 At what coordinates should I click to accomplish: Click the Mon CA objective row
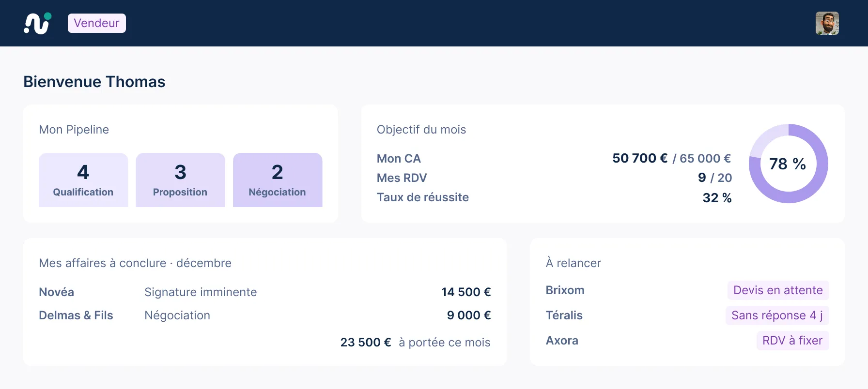click(x=554, y=159)
